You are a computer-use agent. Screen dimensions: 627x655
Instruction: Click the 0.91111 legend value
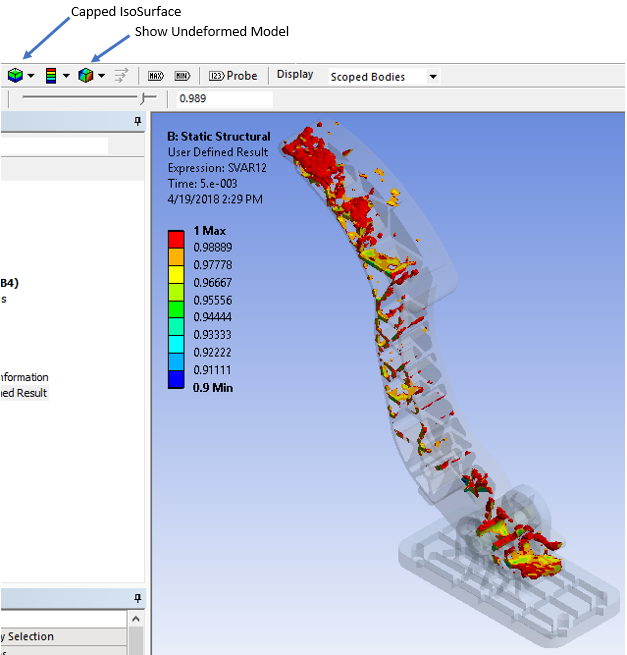[x=212, y=370]
